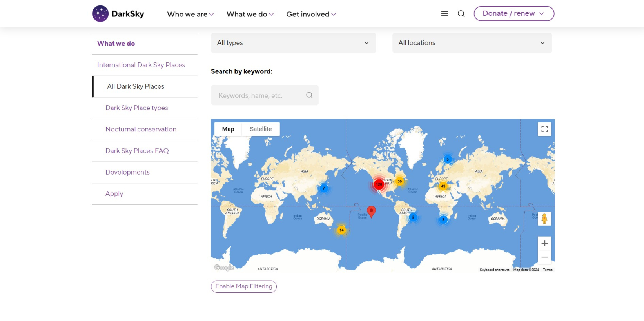Open the Apply sidebar link
Image resolution: width=644 pixels, height=321 pixels.
pyautogui.click(x=114, y=194)
